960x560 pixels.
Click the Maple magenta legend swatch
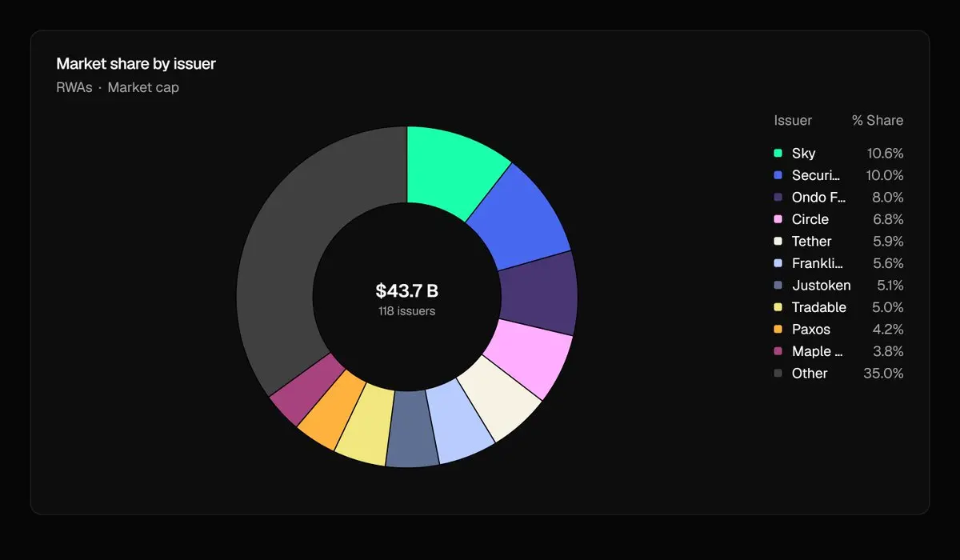(778, 351)
